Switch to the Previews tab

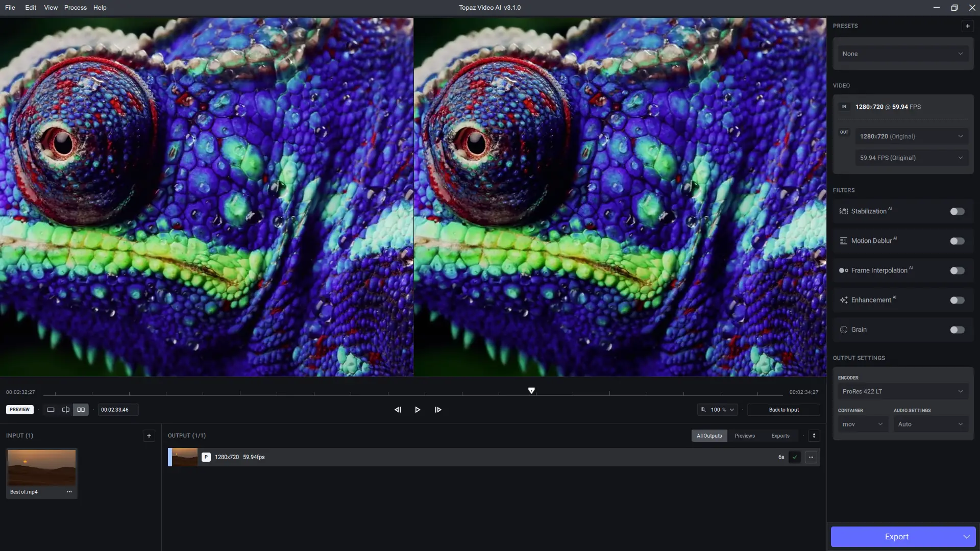point(745,436)
